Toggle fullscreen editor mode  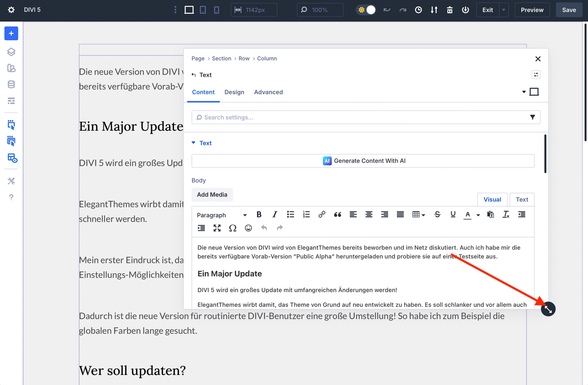tap(217, 228)
